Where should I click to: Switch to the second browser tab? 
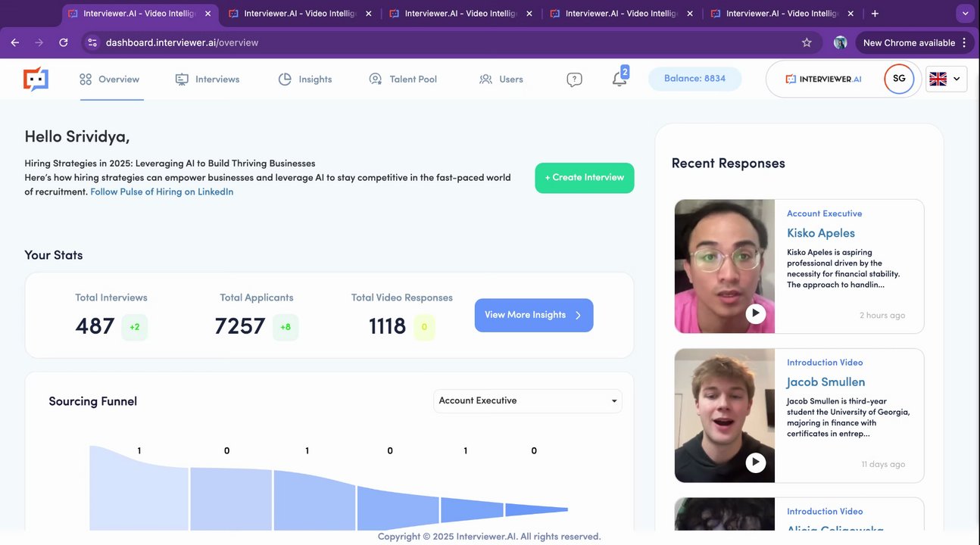300,14
